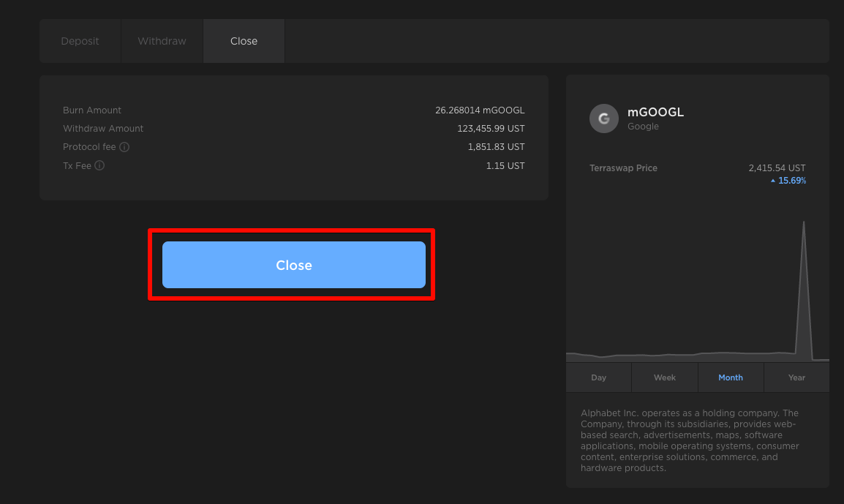Screen dimensions: 844x504
Task: Click the Tx Fee info icon
Action: pyautogui.click(x=99, y=166)
